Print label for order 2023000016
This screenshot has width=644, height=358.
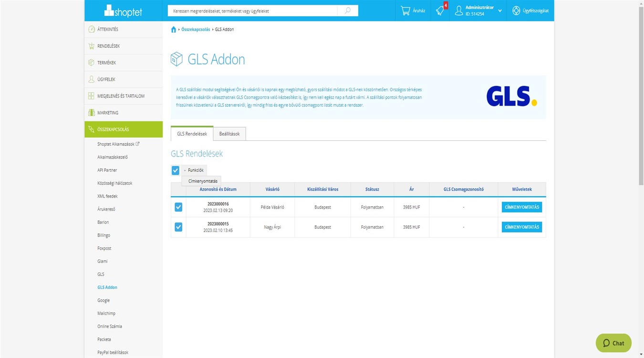522,207
